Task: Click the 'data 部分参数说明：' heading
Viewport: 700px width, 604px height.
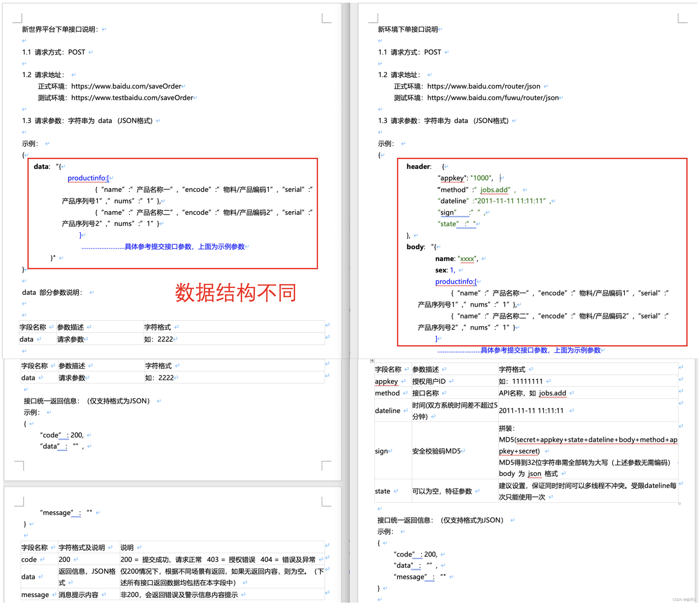Action: coord(52,292)
